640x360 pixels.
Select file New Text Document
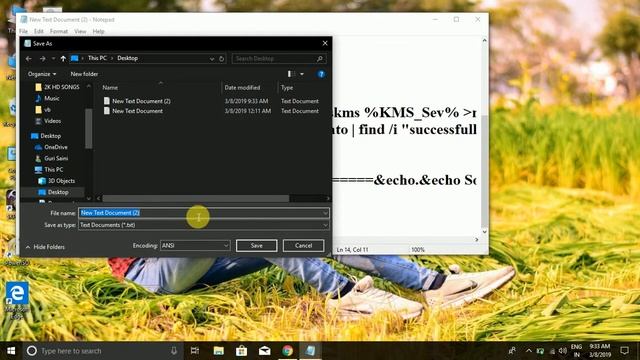pos(137,111)
